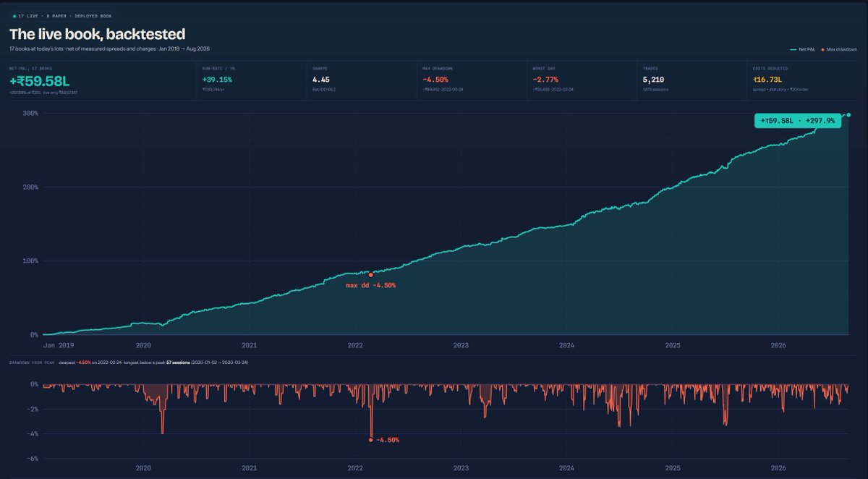Screen dimensions: 868x479
Task: Click the '(2020-01-02 → 2020-03-24)' date range
Action: 220,362
